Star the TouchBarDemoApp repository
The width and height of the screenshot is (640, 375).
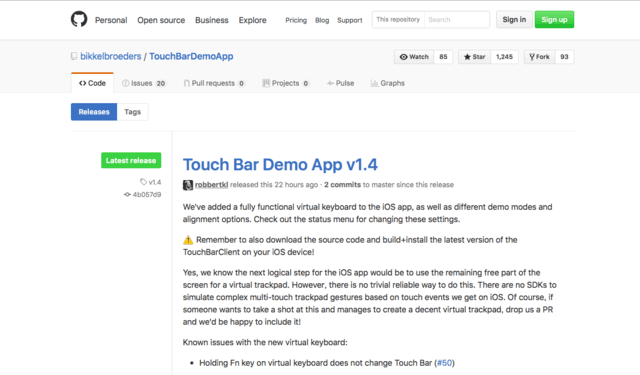coord(474,57)
